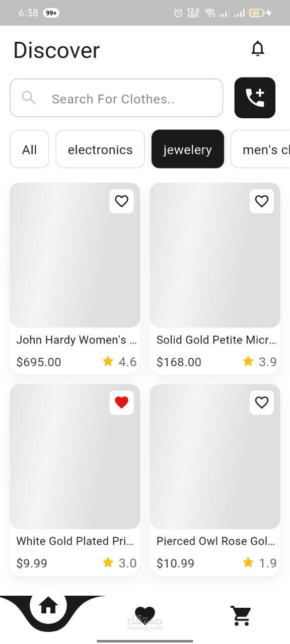290x644 pixels.
Task: Click the 4.6 star rating
Action: 120,362
